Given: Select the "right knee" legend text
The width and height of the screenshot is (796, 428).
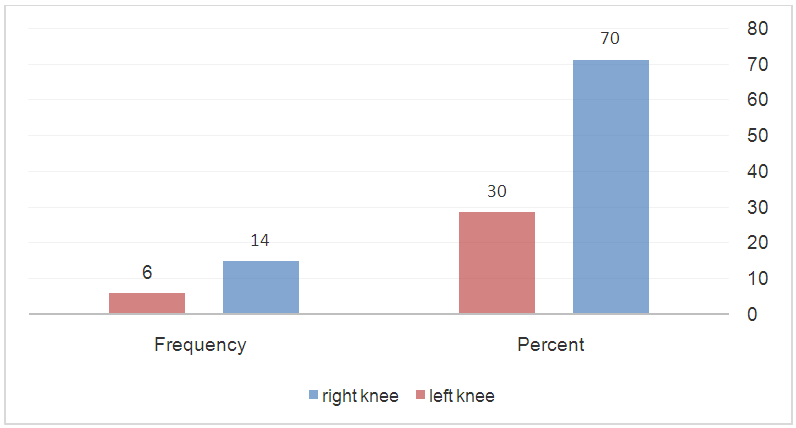Looking at the screenshot, I should pos(360,396).
